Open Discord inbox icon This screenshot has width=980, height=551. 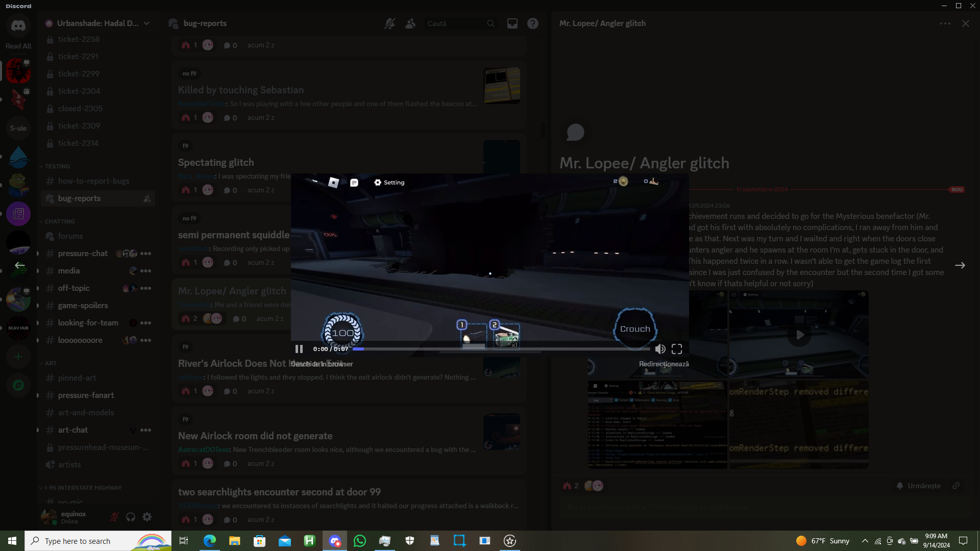pos(512,23)
